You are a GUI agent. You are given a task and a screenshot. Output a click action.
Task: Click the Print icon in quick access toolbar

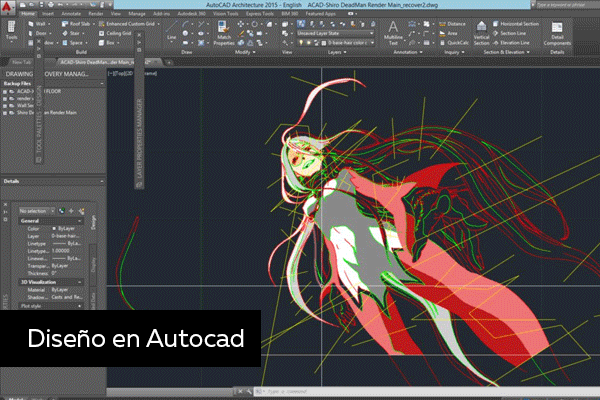pos(51,5)
